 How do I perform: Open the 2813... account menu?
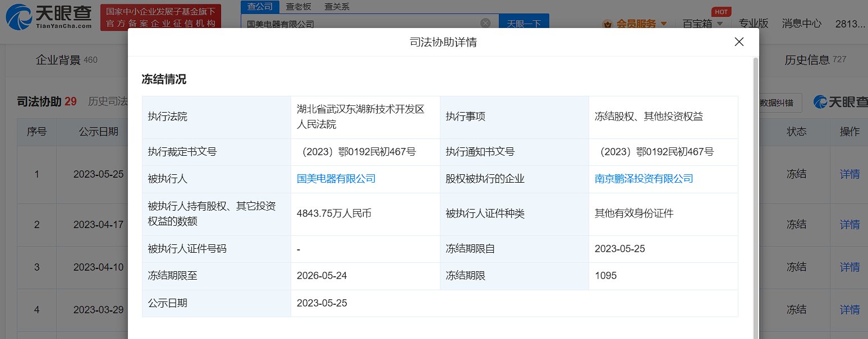[x=851, y=24]
